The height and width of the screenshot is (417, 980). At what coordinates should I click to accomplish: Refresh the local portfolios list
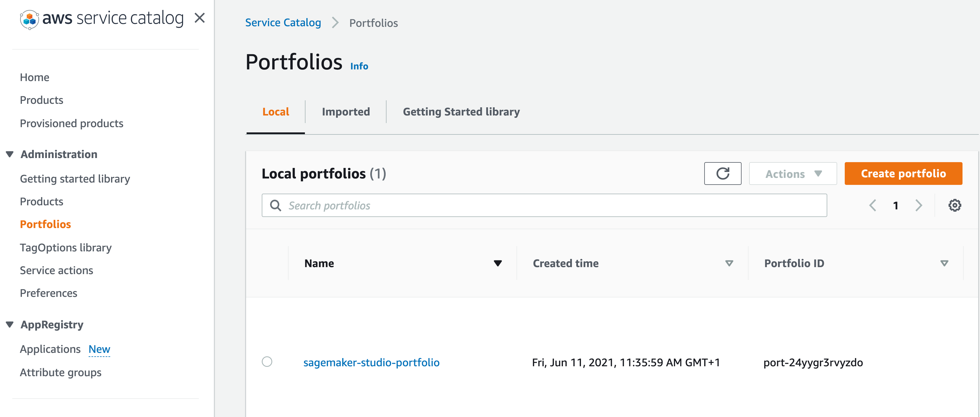click(x=722, y=174)
